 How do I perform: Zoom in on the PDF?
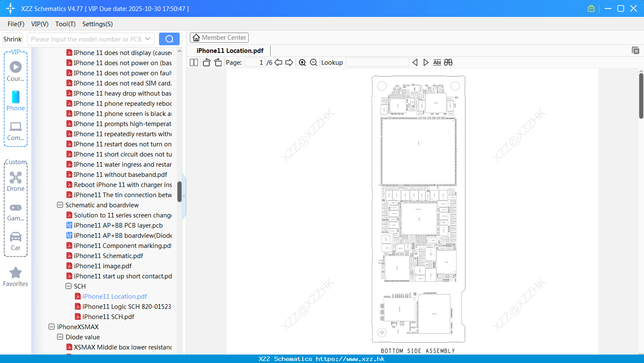pos(302,63)
